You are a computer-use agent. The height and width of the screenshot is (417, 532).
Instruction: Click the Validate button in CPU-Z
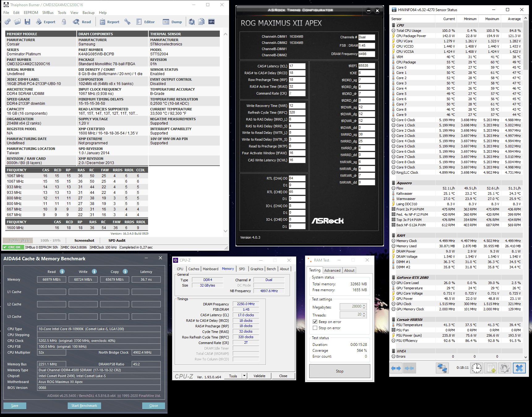[259, 376]
